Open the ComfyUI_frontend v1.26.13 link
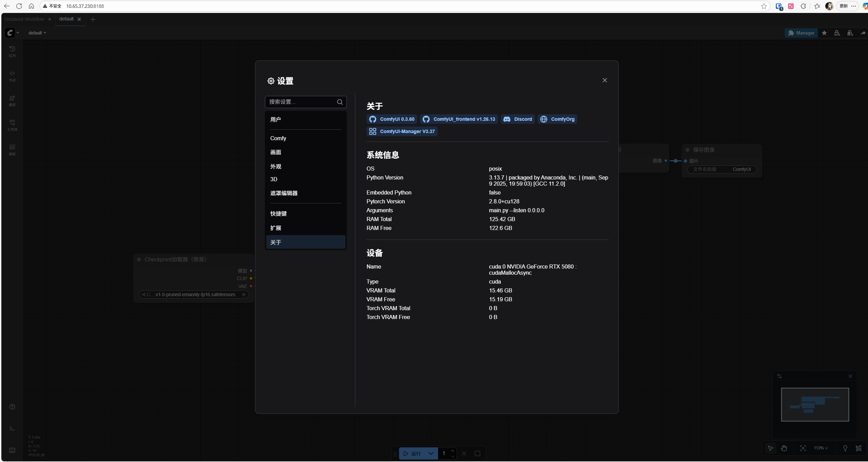Image resolution: width=868 pixels, height=462 pixels. [459, 119]
